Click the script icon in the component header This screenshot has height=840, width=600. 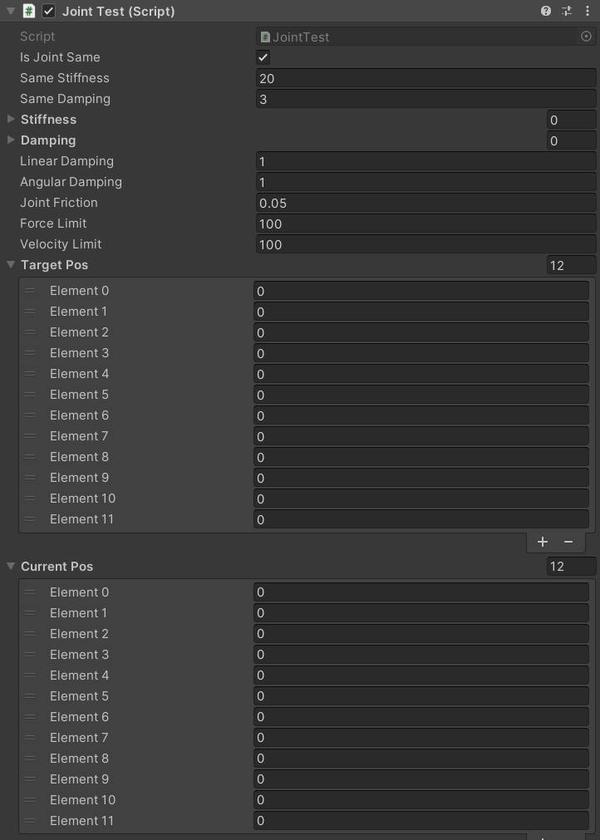point(29,11)
